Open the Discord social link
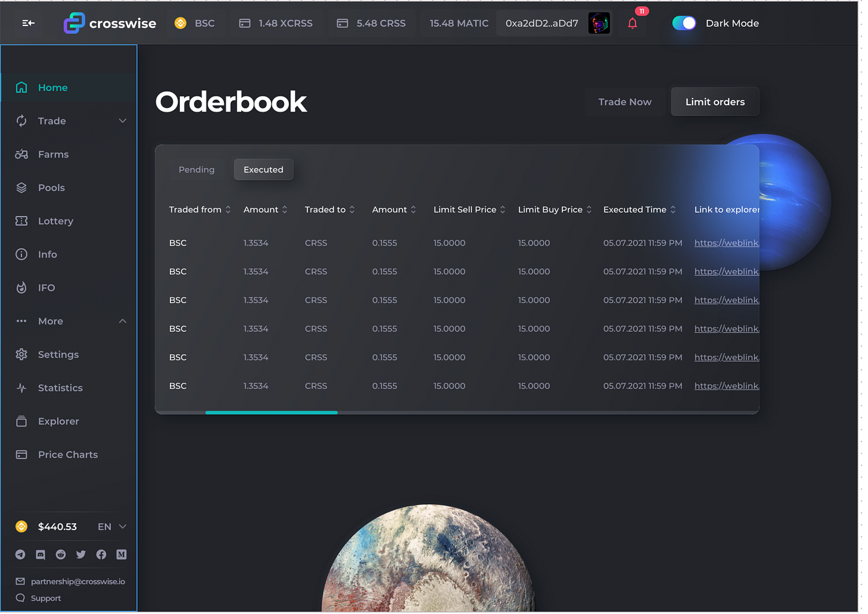The height and width of the screenshot is (614, 868). 40,554
